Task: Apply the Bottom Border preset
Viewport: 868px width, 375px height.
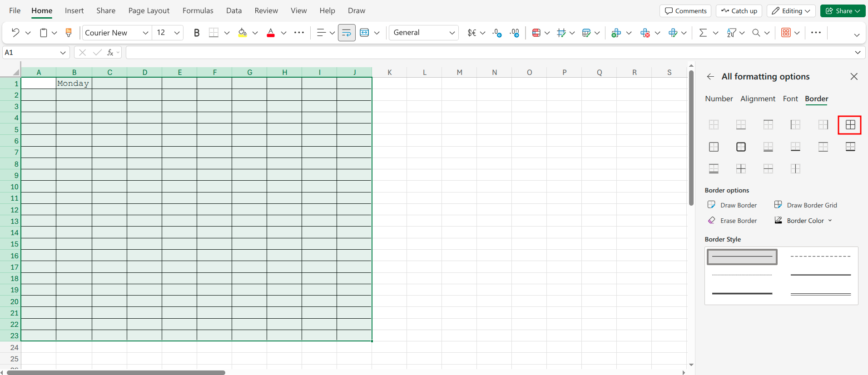Action: point(741,124)
